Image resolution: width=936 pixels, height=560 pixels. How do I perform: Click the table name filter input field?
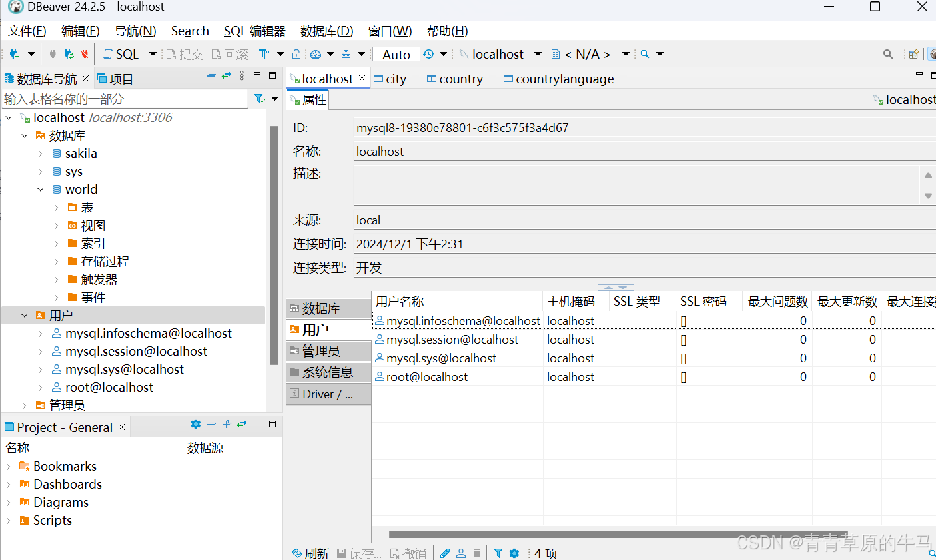(125, 99)
